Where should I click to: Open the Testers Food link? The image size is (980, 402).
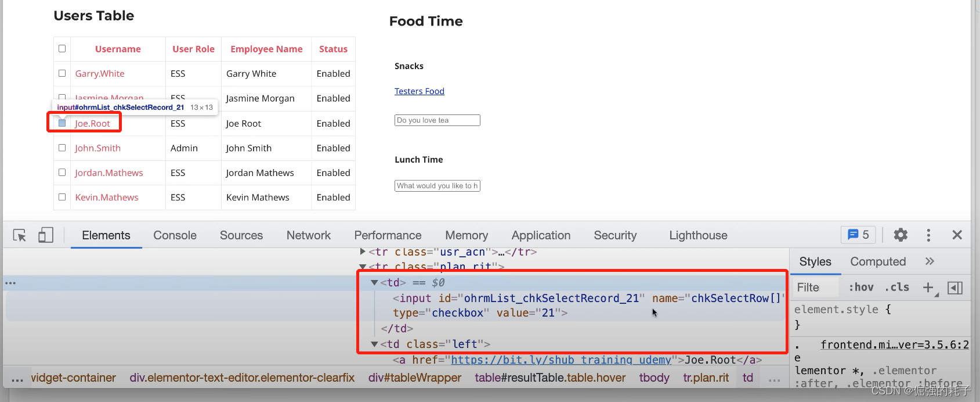point(420,91)
